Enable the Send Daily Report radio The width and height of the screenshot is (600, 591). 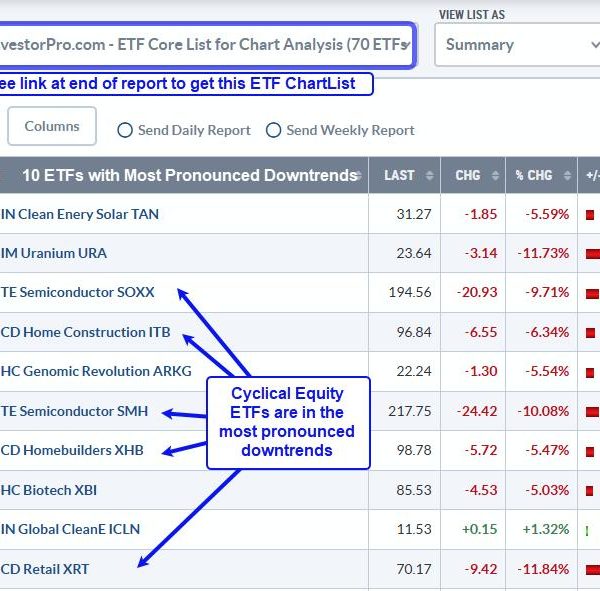click(x=125, y=130)
